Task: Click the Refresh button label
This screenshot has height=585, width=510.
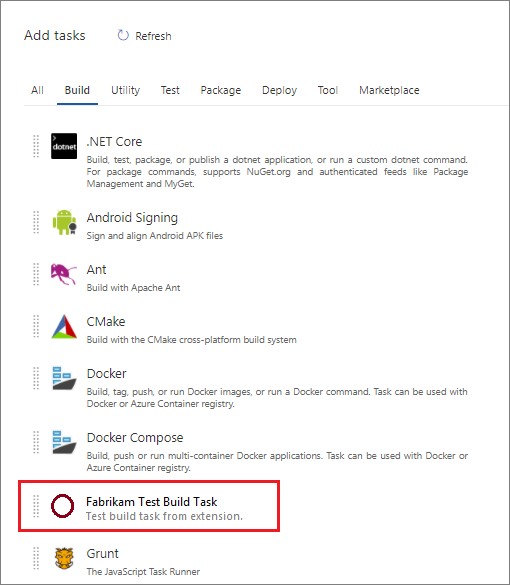Action: pos(153,36)
